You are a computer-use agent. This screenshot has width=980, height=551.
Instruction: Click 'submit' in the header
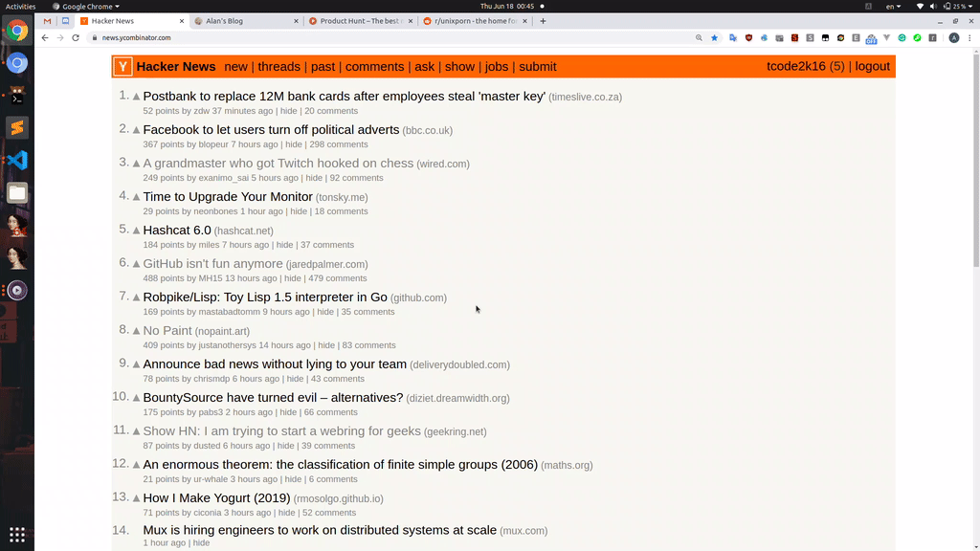pyautogui.click(x=538, y=67)
